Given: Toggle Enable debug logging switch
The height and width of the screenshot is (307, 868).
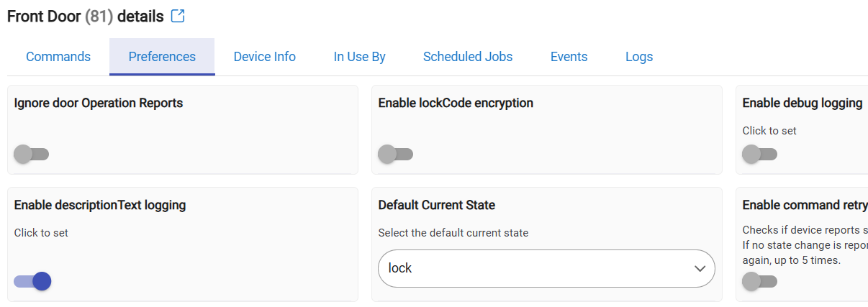Looking at the screenshot, I should click(x=760, y=154).
